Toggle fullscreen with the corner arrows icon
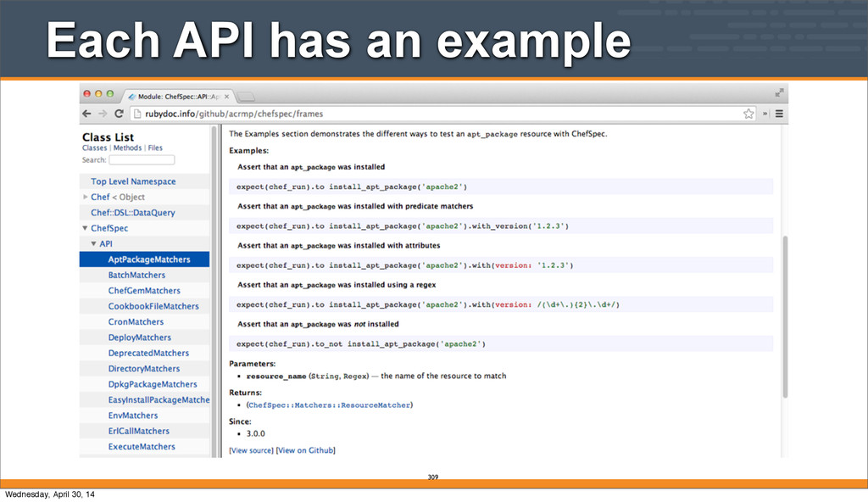 coord(779,92)
